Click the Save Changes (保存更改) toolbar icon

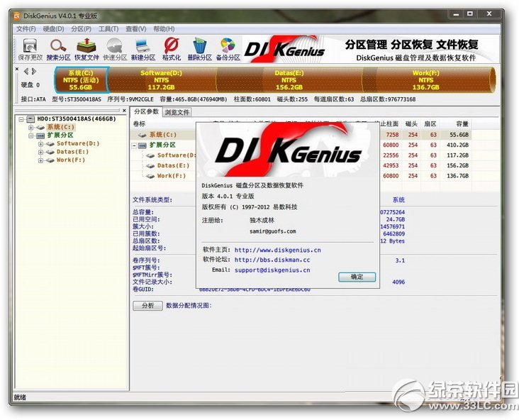click(x=30, y=49)
